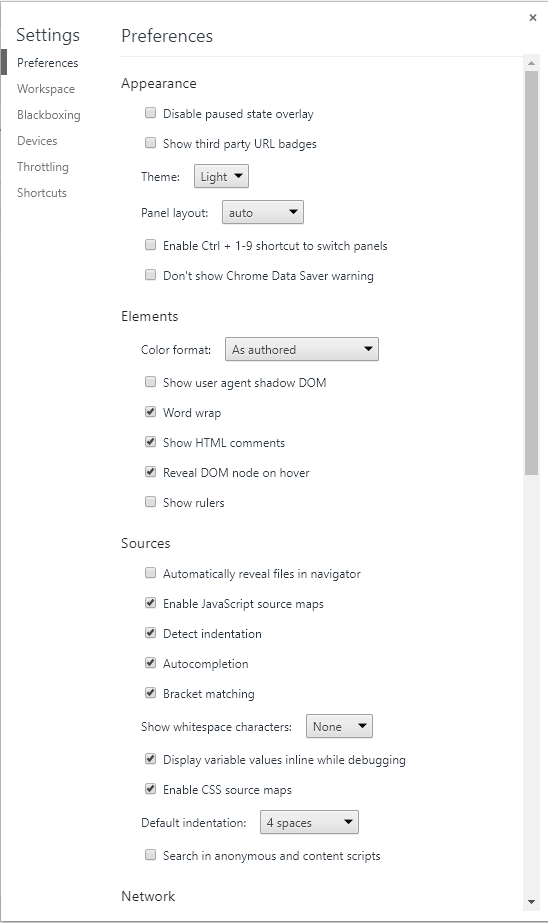
Task: Click the vertical scrollbar thumb
Action: pyautogui.click(x=532, y=273)
